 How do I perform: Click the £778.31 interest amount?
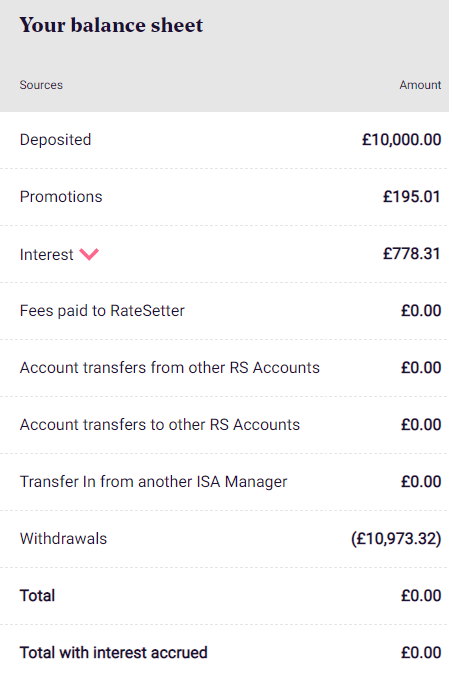[x=411, y=254]
